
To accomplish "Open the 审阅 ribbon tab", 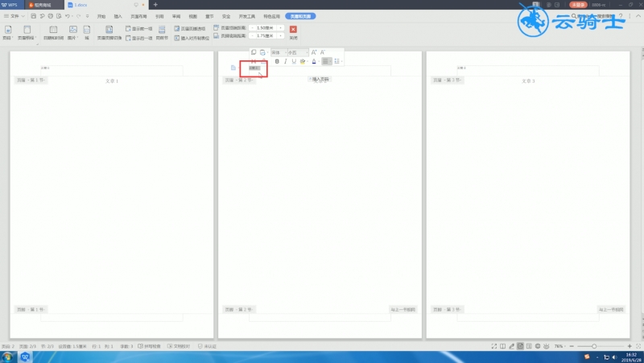I will (x=176, y=16).
